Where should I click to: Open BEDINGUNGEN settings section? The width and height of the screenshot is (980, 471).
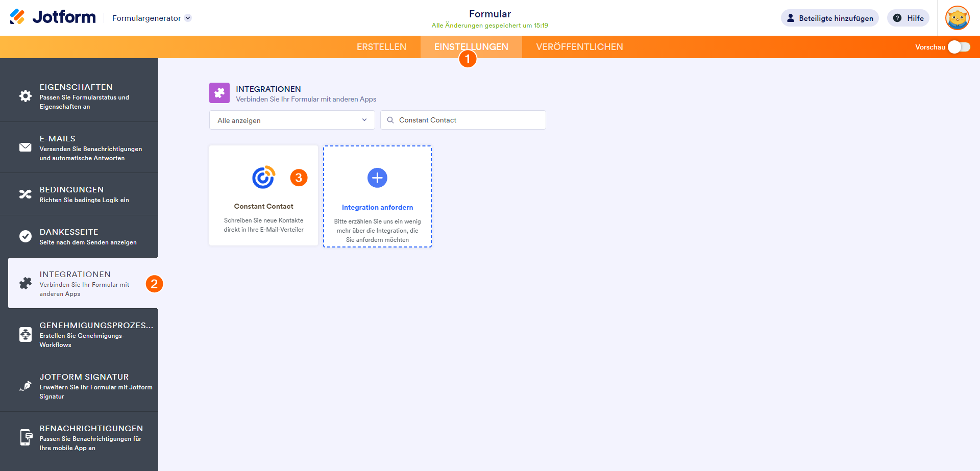coord(79,194)
